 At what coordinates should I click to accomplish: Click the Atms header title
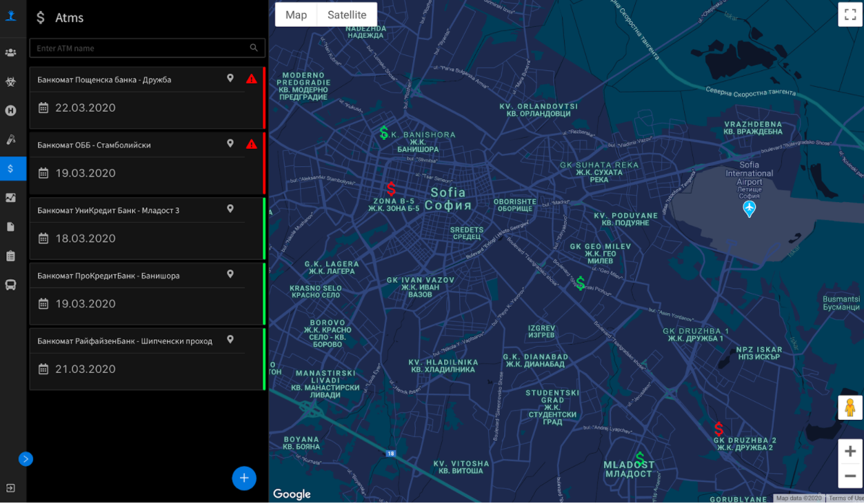70,18
